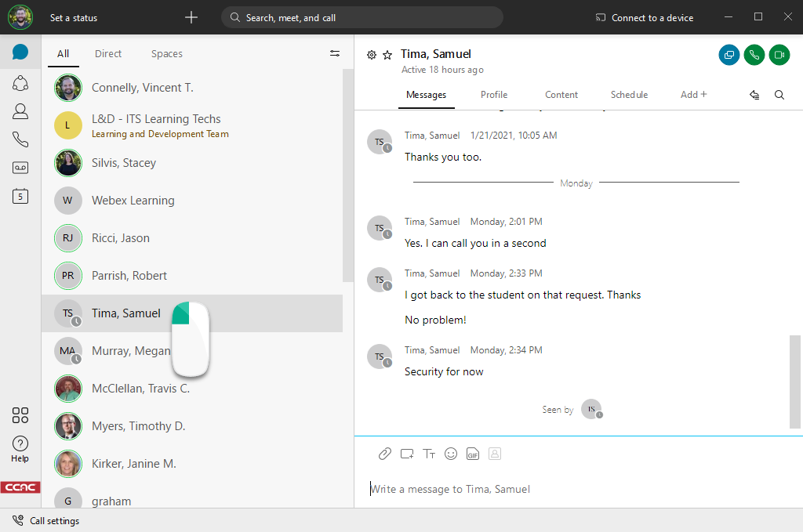Open the emoji picker
Viewport: 803px width, 532px height.
point(451,454)
